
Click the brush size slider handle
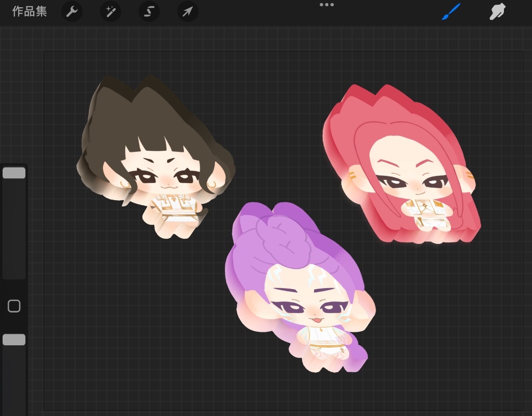coord(14,173)
